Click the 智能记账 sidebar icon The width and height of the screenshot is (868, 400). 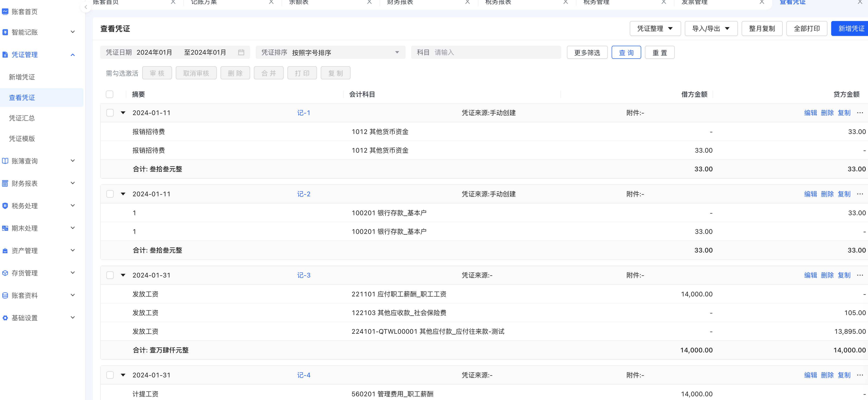click(5, 32)
